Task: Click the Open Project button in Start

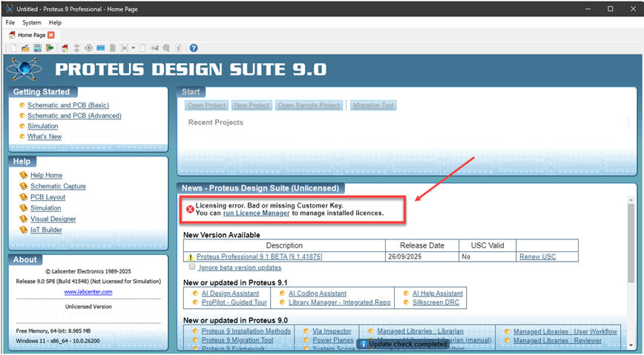Action: tap(206, 105)
